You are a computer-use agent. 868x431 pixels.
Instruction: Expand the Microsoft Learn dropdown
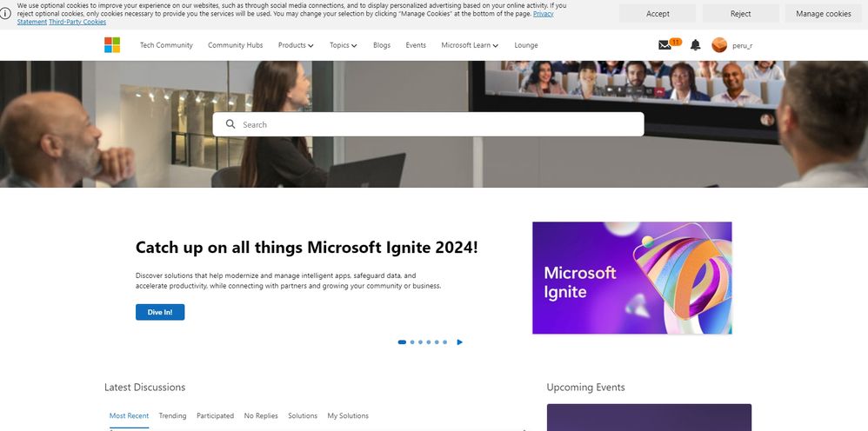click(x=470, y=45)
